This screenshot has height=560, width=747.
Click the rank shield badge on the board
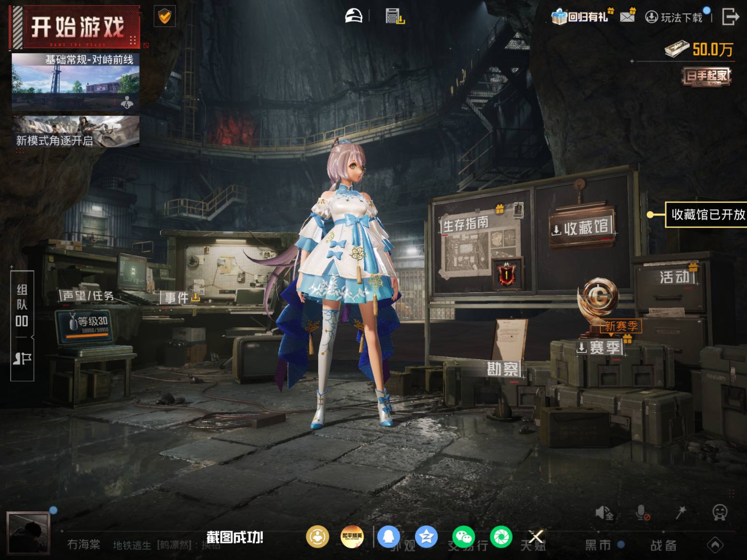point(506,274)
